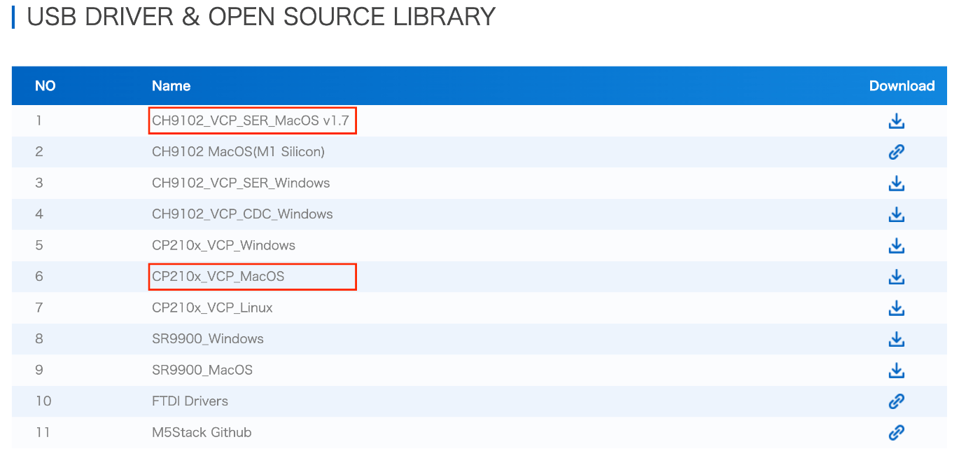This screenshot has height=463, width=980.
Task: Select the CH9102_VCP_SER_MacOS v1.7 name text
Action: [250, 120]
